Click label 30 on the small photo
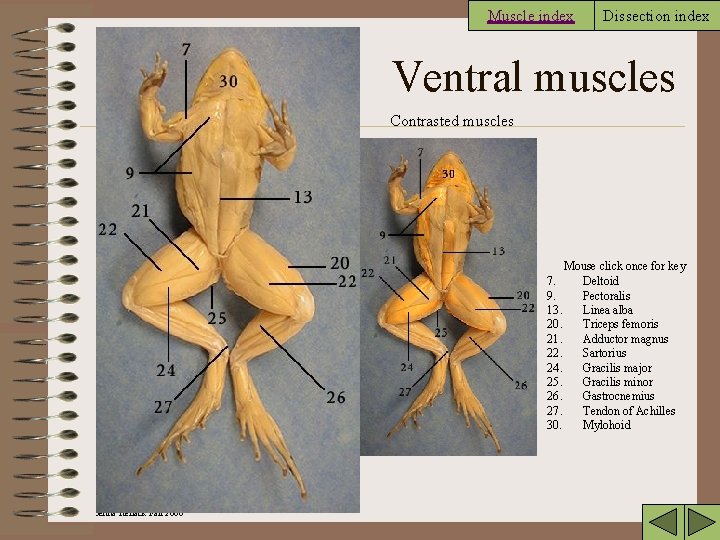Screen dimensions: 720x540 point(448,174)
